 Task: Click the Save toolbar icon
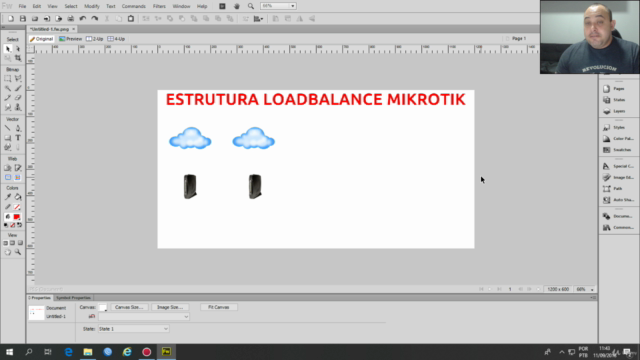(x=23, y=18)
